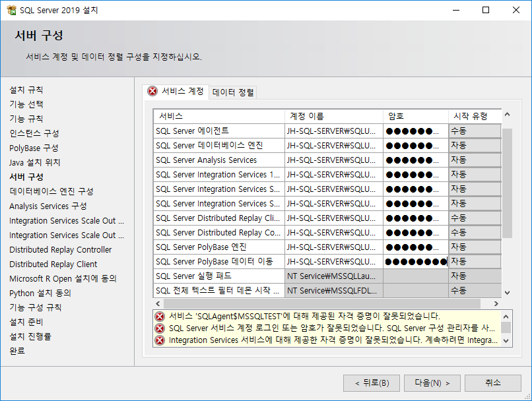Click password field for SQL Server 에이전트

coord(416,131)
